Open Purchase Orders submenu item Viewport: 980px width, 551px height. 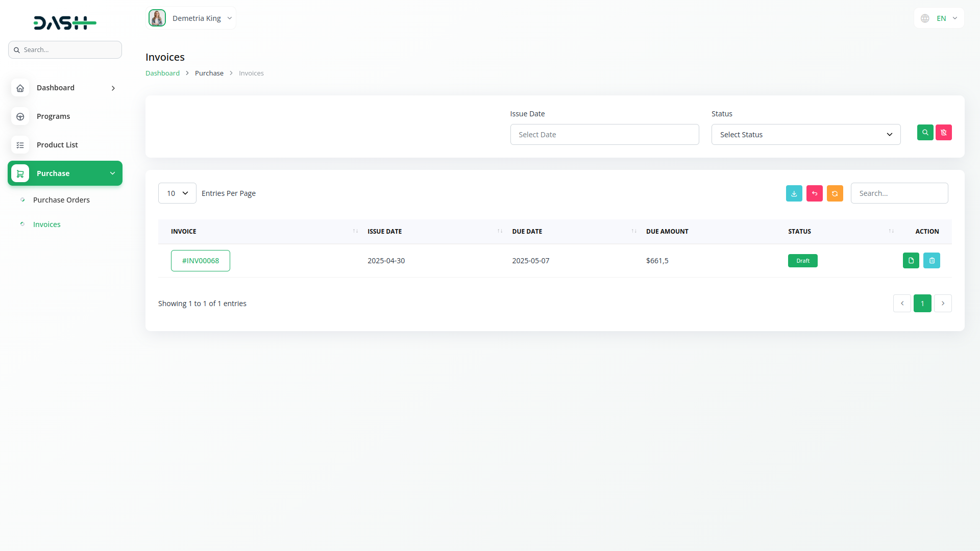[x=61, y=200]
